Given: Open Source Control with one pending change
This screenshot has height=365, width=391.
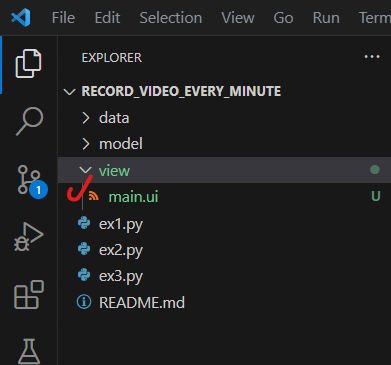Looking at the screenshot, I should point(32,182).
